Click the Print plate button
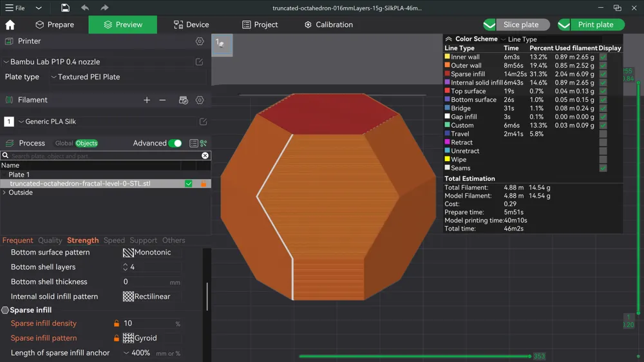Viewport: 644px width, 362px height. pos(598,24)
